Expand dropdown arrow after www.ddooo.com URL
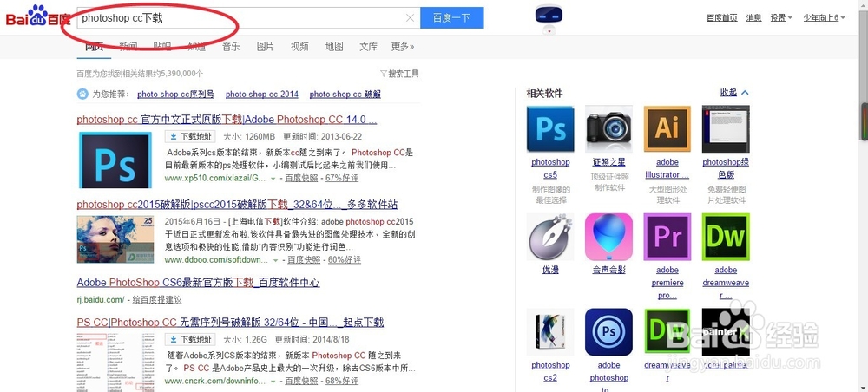Screen dimensions: 868x392 click(x=275, y=260)
